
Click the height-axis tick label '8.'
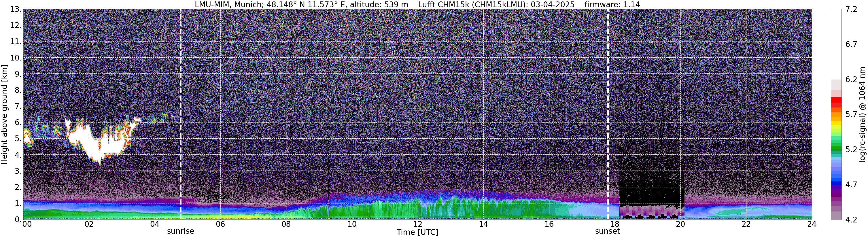(x=18, y=90)
